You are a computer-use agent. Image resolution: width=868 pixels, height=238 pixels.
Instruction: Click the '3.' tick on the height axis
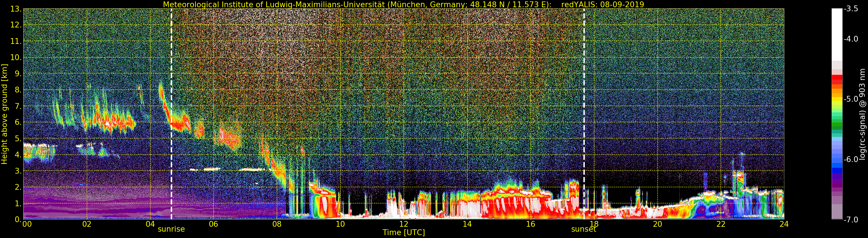[18, 171]
